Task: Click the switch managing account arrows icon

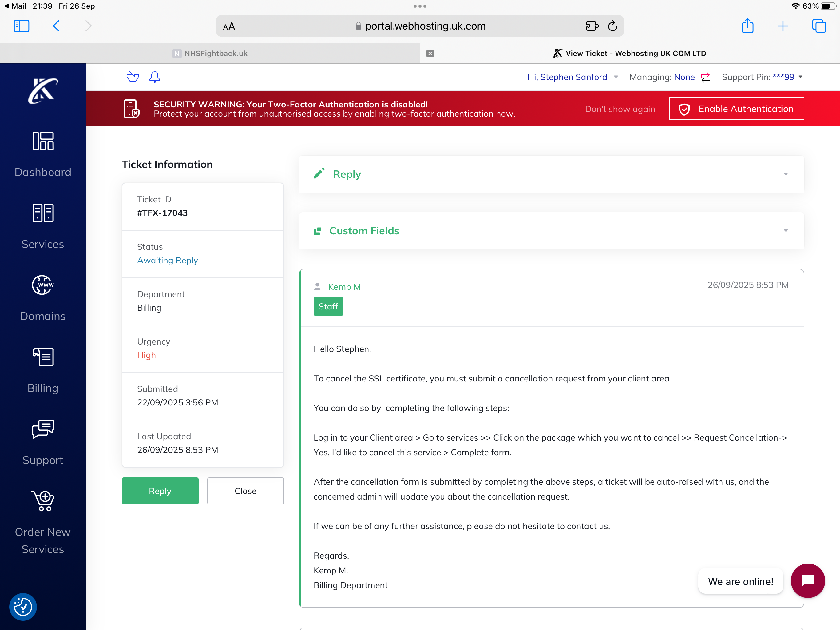Action: coord(706,77)
